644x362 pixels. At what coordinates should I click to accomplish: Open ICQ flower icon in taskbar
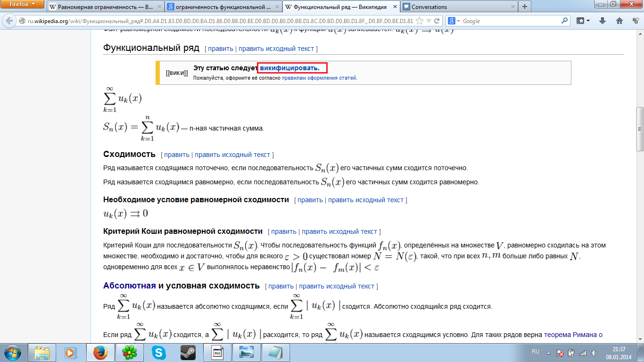(130, 352)
